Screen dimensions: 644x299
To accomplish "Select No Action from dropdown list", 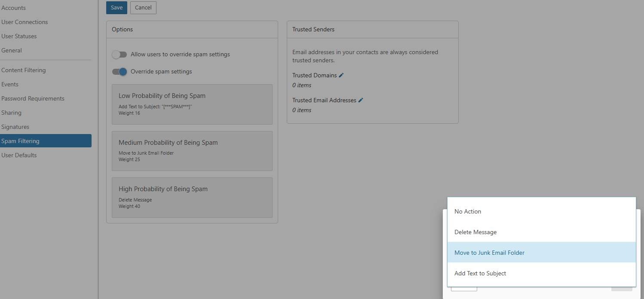I will click(x=468, y=211).
